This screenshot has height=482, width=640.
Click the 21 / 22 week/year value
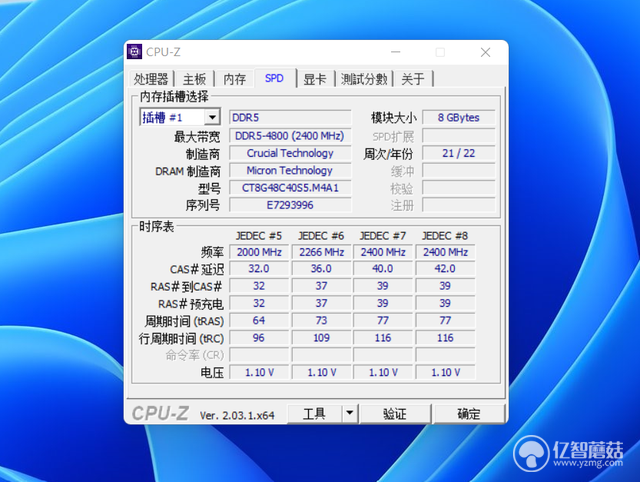tap(458, 153)
